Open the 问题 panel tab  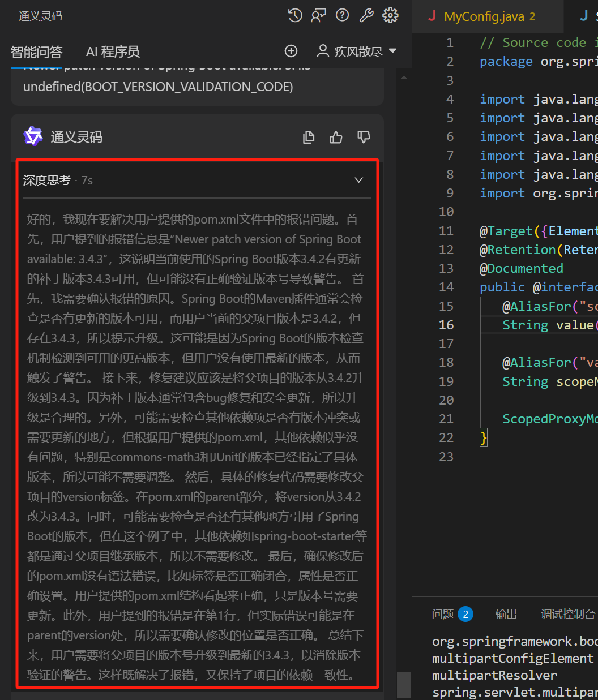443,614
